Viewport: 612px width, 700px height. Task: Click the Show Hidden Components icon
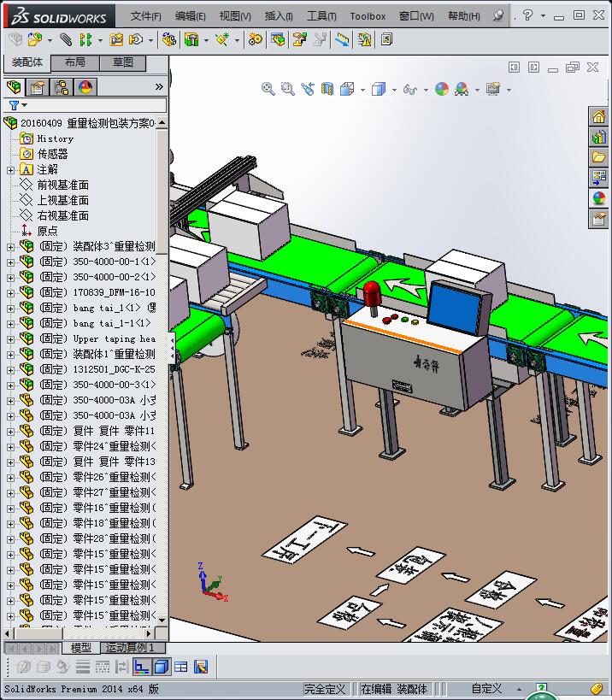[168, 39]
